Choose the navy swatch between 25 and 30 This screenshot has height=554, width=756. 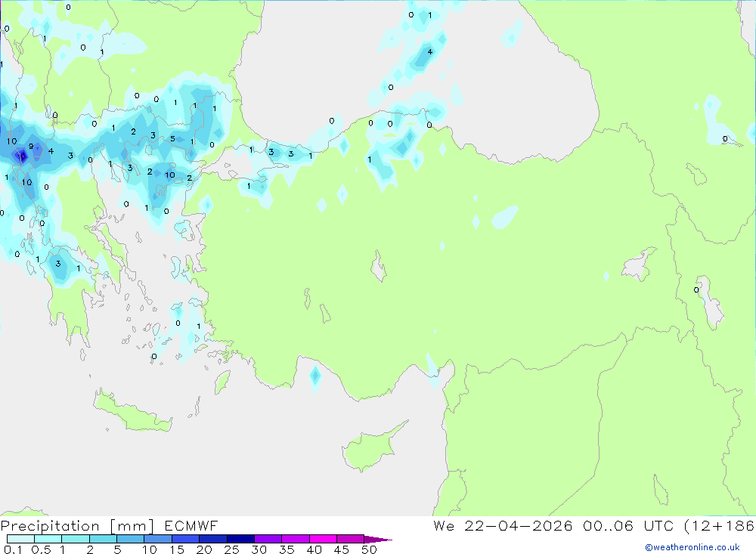pos(240,539)
